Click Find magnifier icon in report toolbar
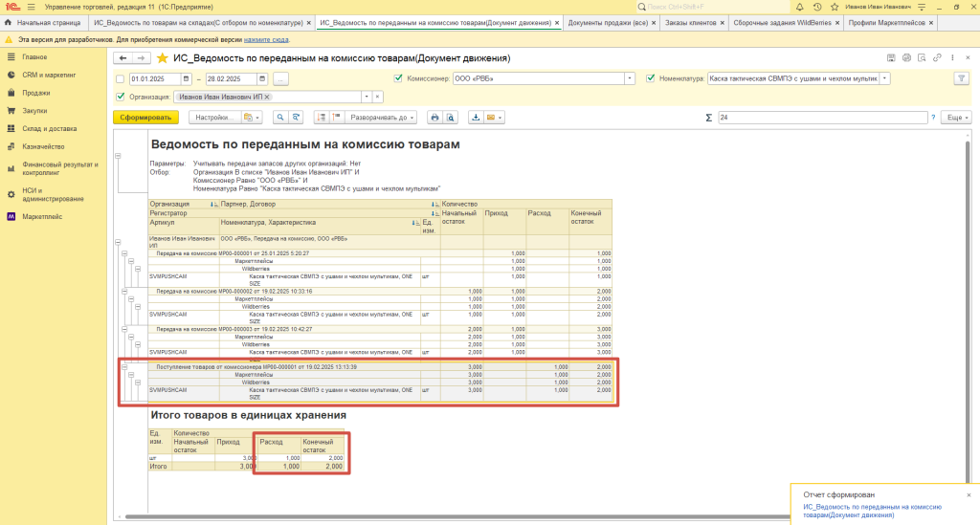The width and height of the screenshot is (980, 525). pyautogui.click(x=280, y=118)
